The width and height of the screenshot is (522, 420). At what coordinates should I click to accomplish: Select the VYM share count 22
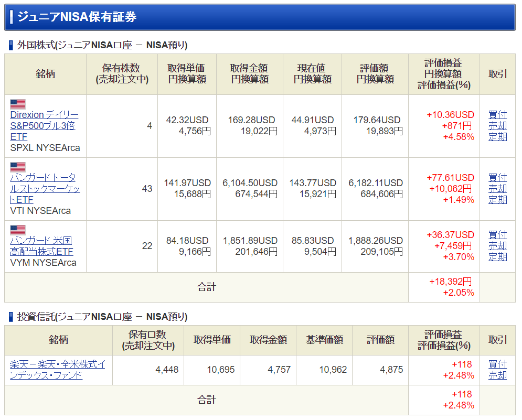[x=147, y=246]
